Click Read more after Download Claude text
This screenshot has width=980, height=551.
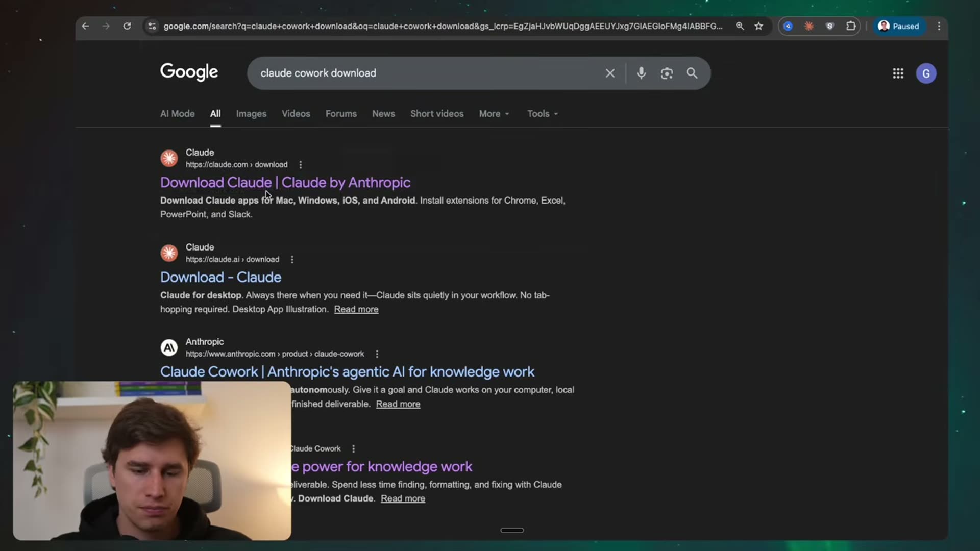pyautogui.click(x=403, y=498)
